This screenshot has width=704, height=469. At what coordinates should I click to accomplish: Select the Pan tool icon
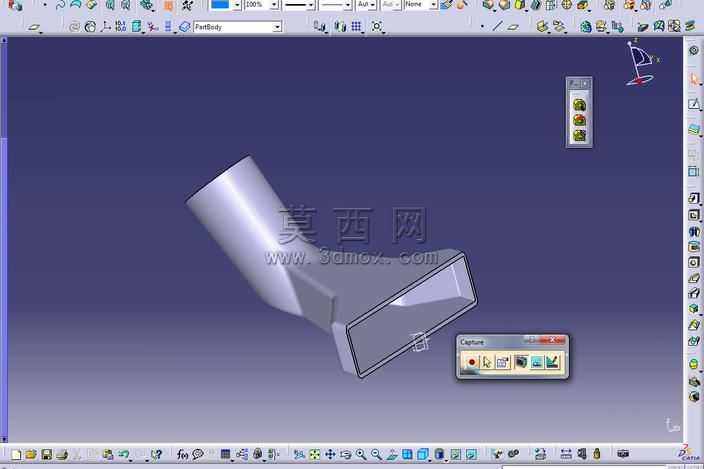coord(330,455)
